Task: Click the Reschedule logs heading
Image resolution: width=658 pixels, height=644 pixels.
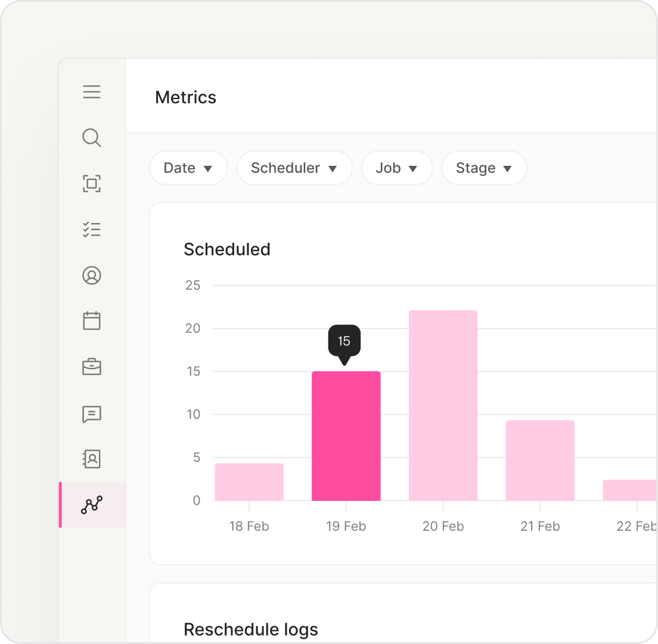Action: point(251,630)
